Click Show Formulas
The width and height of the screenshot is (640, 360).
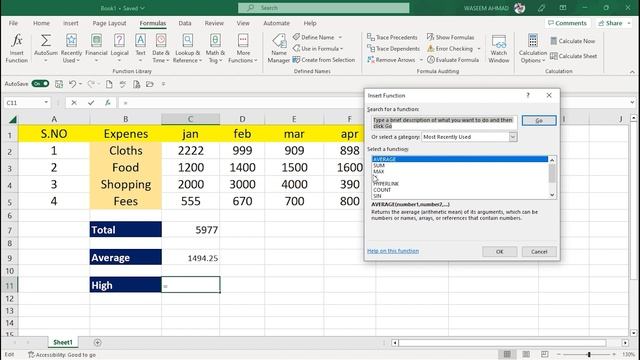click(451, 37)
